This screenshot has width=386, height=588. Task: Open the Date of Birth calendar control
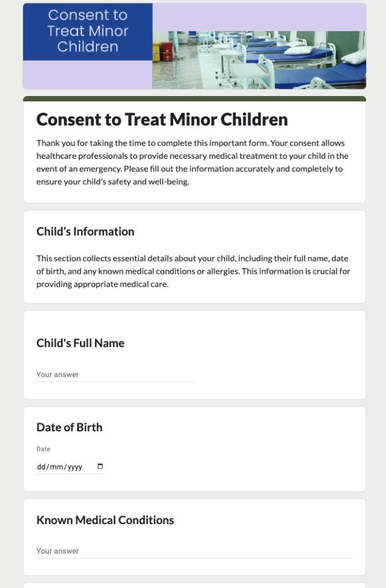coord(100,466)
